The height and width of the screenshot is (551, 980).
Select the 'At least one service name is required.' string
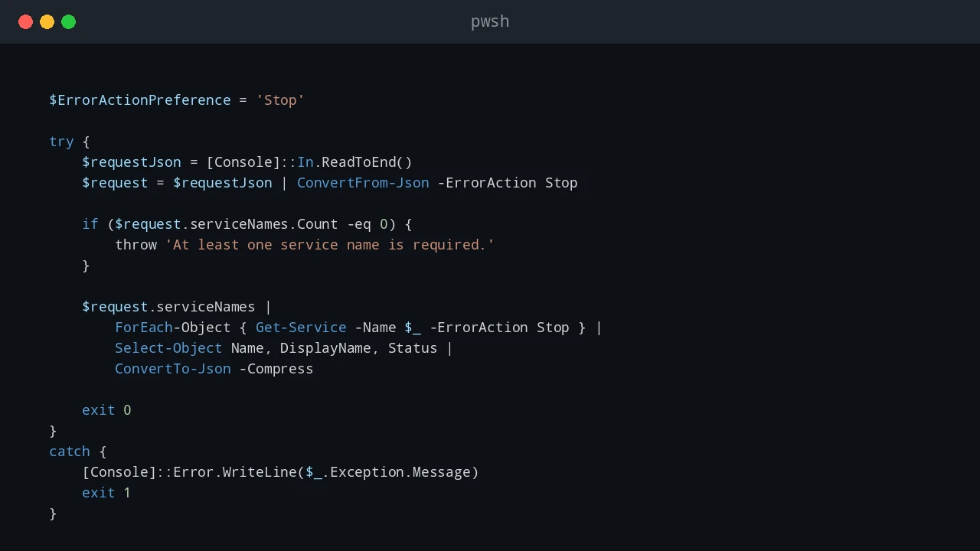pos(330,245)
